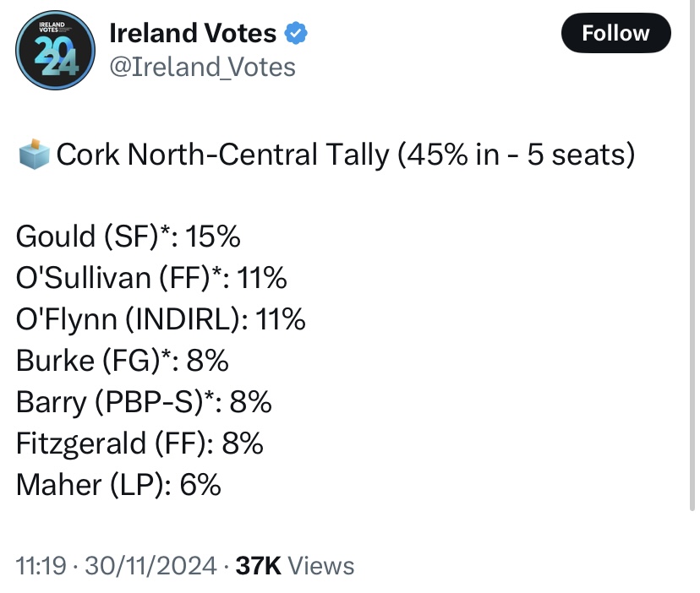Open the Ireland Votes profile avatar
This screenshot has width=700, height=593.
(50, 50)
